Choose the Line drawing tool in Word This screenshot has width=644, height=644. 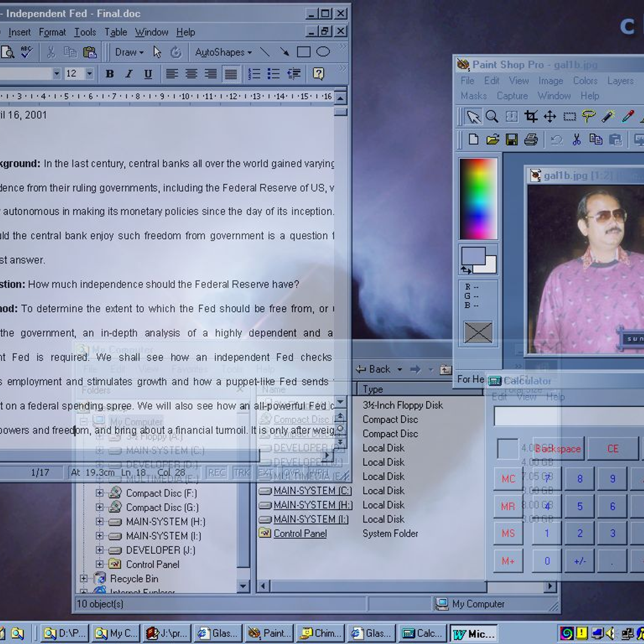point(265,52)
